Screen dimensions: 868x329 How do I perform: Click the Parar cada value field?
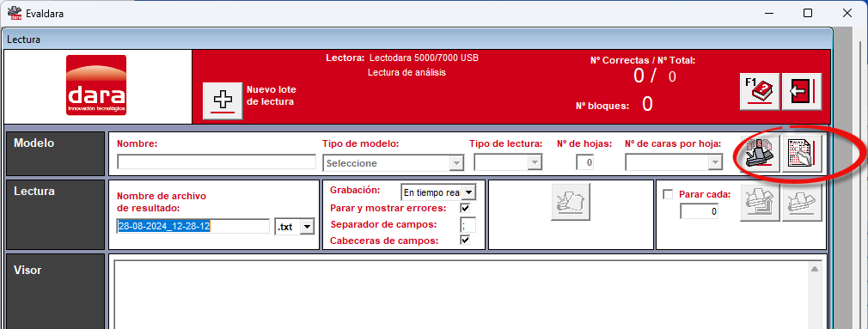[700, 211]
